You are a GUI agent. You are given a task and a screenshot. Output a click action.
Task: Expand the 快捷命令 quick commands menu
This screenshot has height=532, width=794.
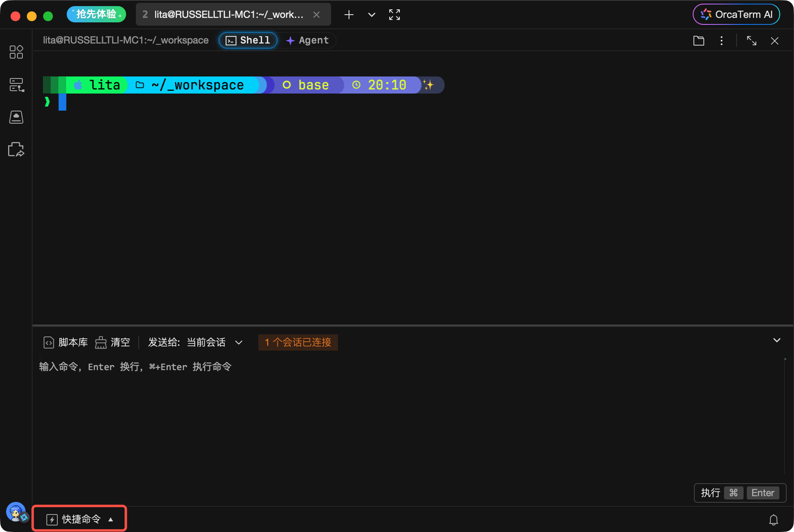80,519
